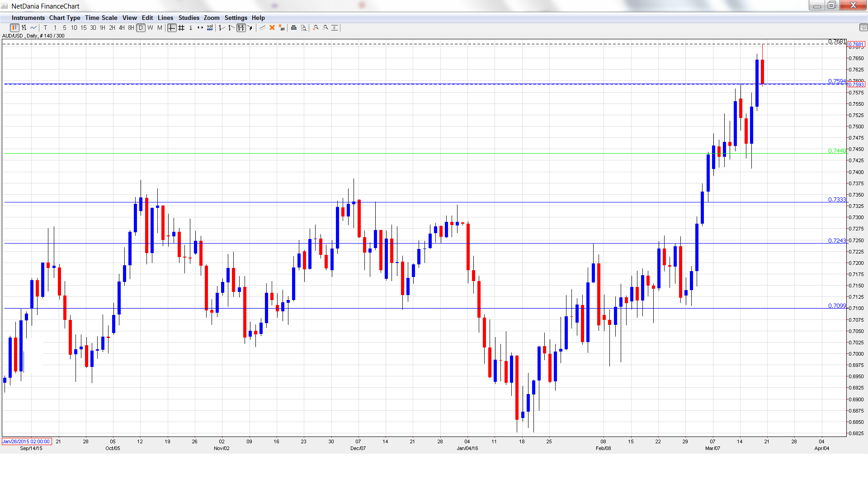Viewport: 868px width, 488px height.
Task: Click the zoom in magnifier icon
Action: click(x=316, y=28)
